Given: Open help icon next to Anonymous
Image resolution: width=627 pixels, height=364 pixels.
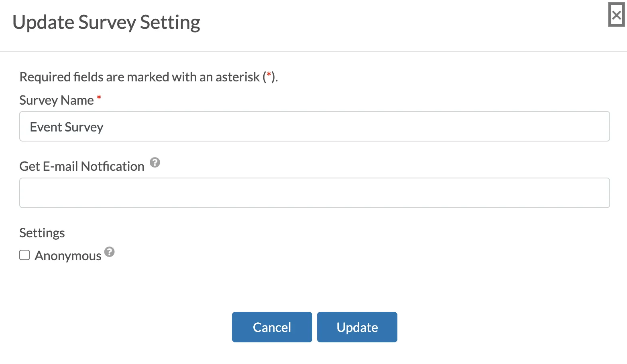Looking at the screenshot, I should click(110, 252).
